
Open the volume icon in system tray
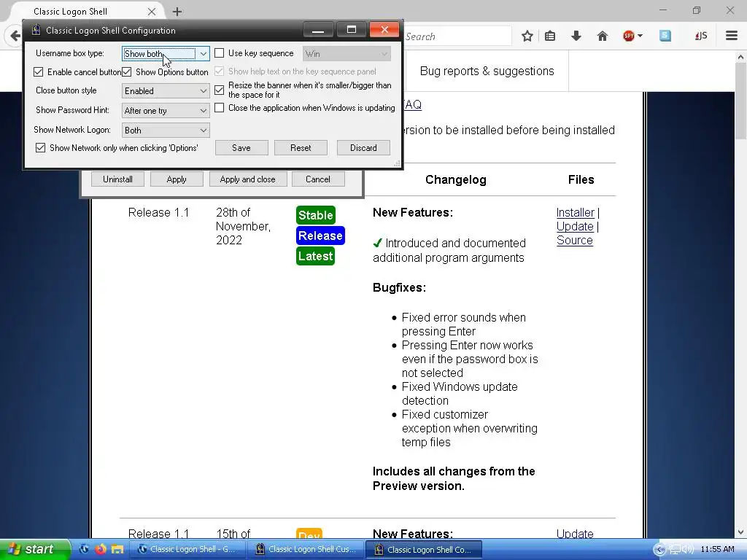click(x=689, y=550)
